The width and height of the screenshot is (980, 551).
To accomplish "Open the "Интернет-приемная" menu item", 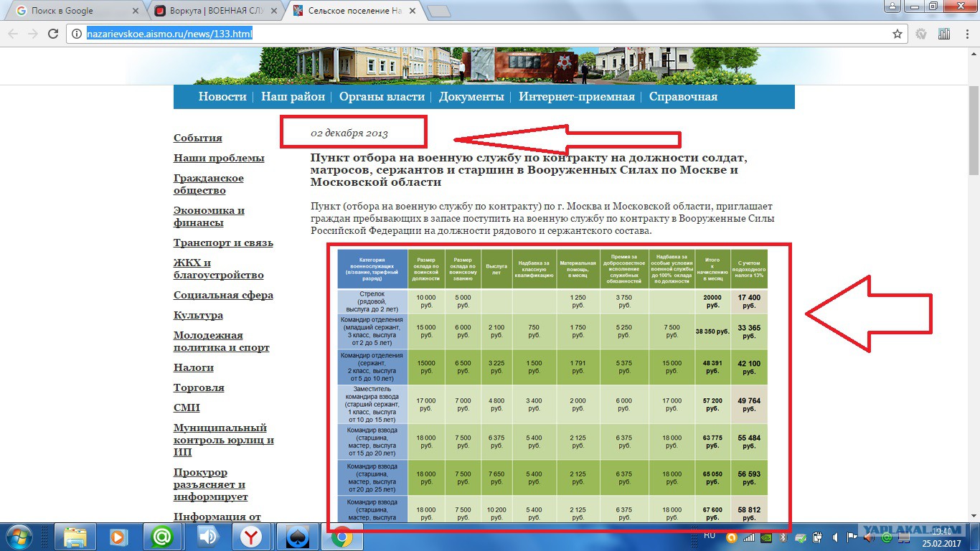I will [x=577, y=97].
